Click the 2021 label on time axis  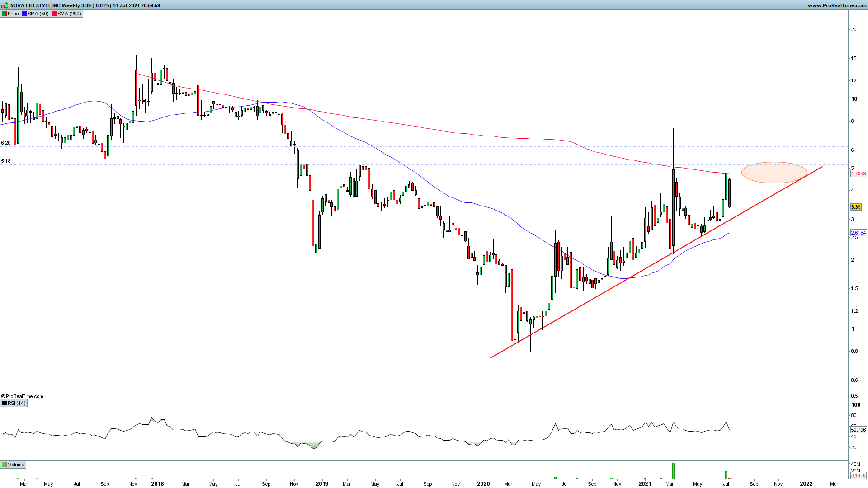tap(645, 483)
